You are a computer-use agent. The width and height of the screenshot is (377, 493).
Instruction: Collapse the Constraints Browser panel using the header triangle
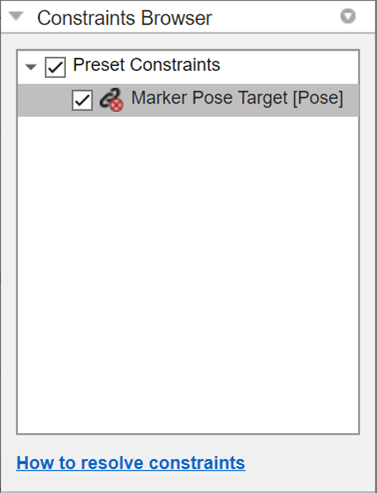[16, 16]
